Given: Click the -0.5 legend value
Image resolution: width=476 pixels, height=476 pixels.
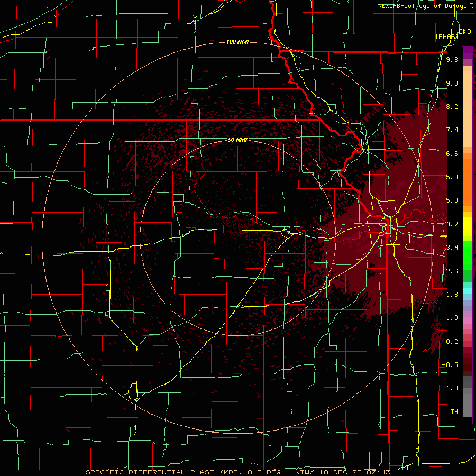Looking at the screenshot, I should 450,365.
